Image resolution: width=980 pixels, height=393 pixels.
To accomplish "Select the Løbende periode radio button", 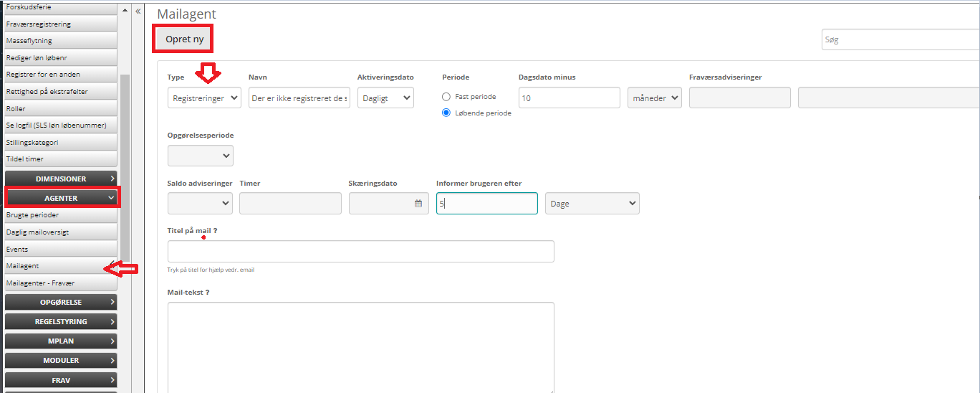I will (446, 113).
